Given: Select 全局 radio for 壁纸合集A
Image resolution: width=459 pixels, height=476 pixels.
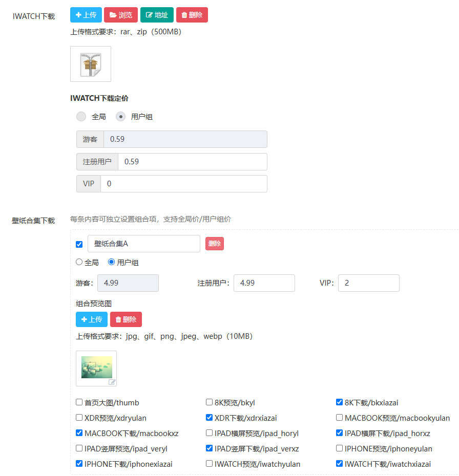Looking at the screenshot, I should coord(79,262).
